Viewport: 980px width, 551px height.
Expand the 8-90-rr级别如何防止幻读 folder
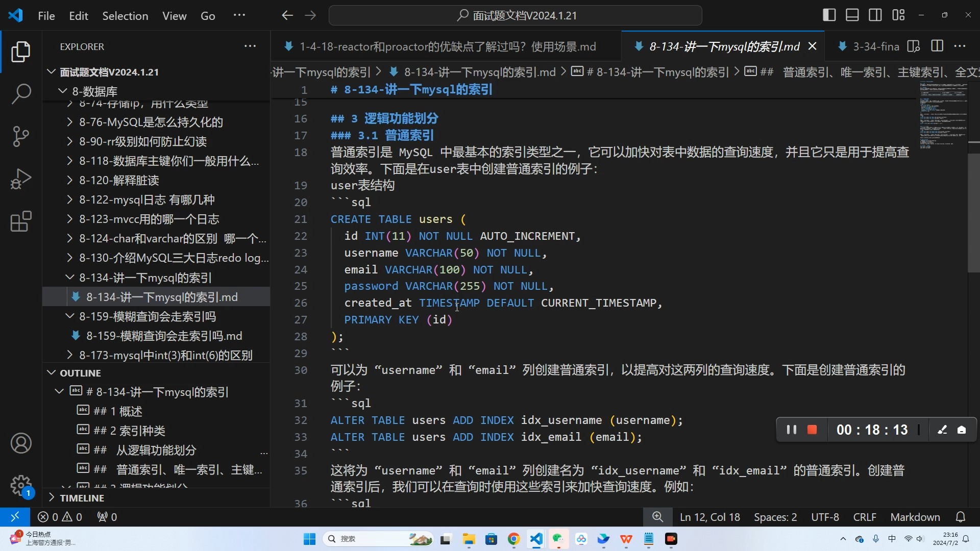[x=156, y=141]
